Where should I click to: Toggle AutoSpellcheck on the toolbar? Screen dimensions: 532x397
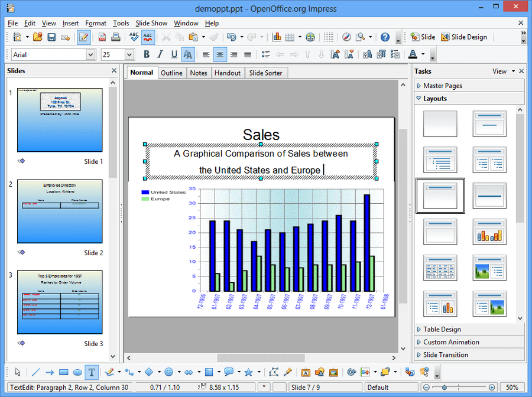click(148, 37)
